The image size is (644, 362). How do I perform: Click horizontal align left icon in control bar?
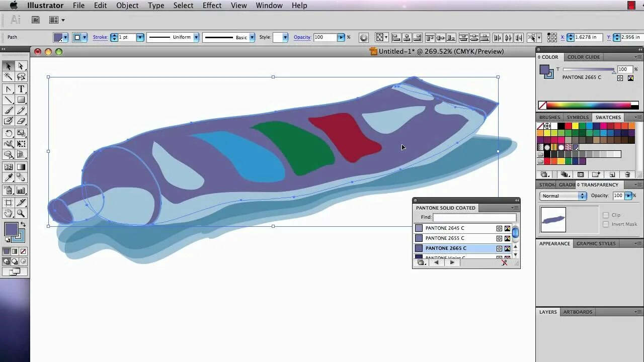396,38
